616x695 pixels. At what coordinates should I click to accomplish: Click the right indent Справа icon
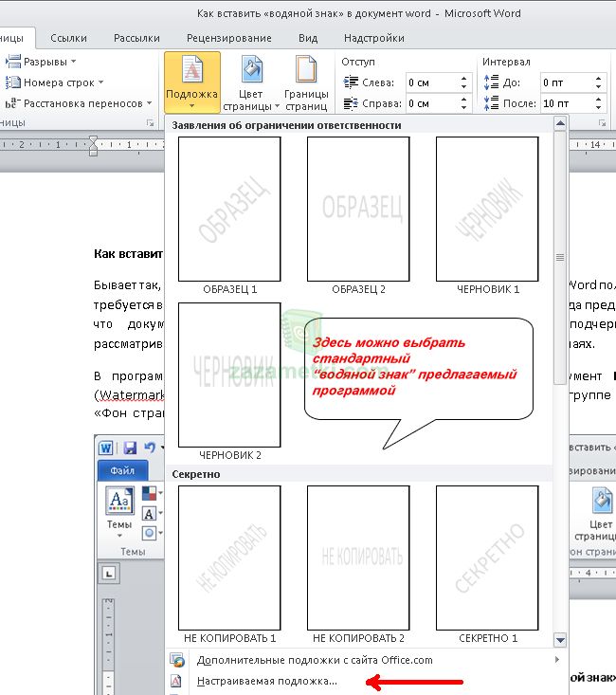(351, 103)
